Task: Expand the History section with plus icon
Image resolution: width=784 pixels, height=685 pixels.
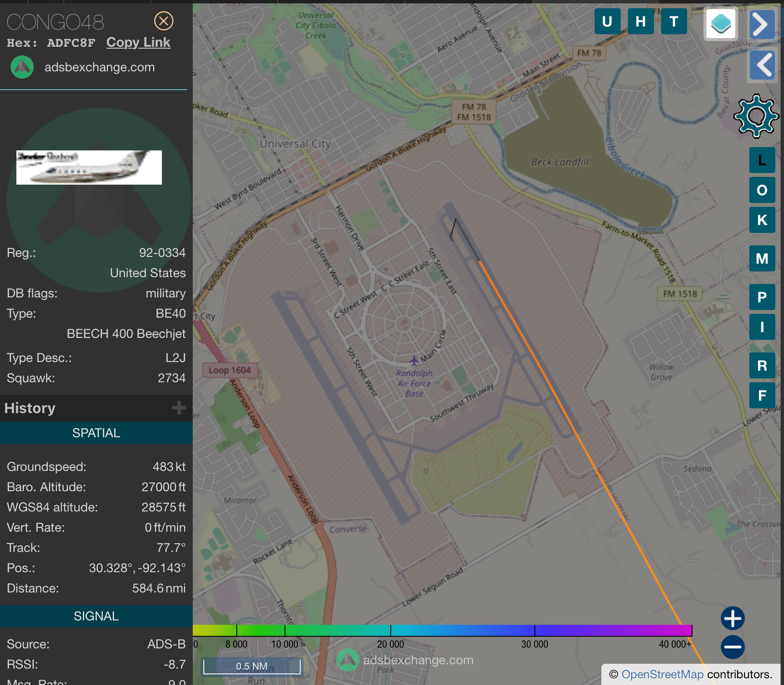Action: tap(179, 408)
